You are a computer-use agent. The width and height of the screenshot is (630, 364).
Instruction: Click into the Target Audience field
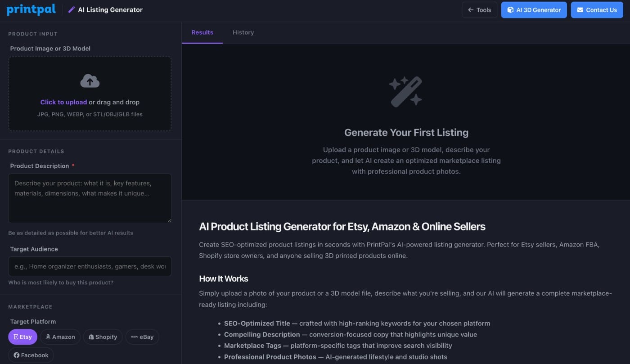click(90, 266)
